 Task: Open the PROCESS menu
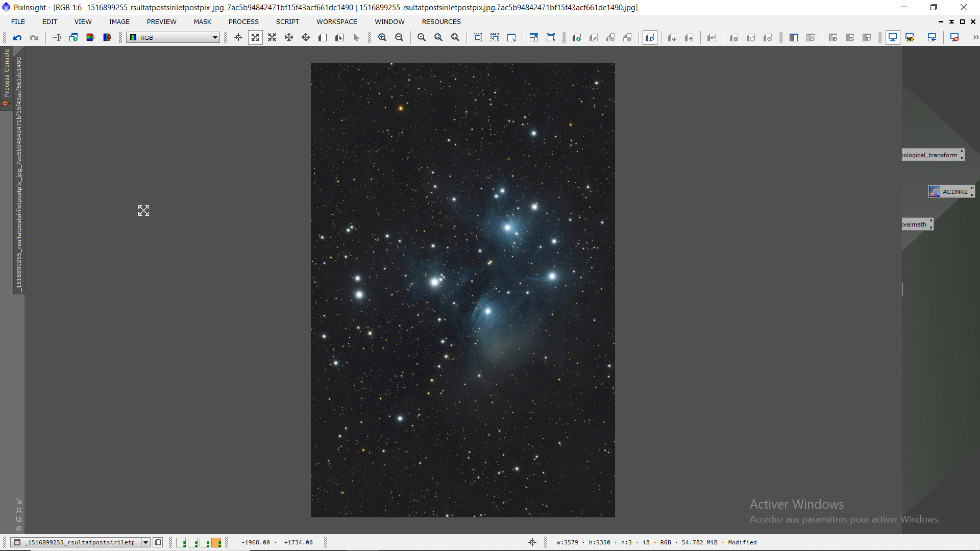coord(243,22)
